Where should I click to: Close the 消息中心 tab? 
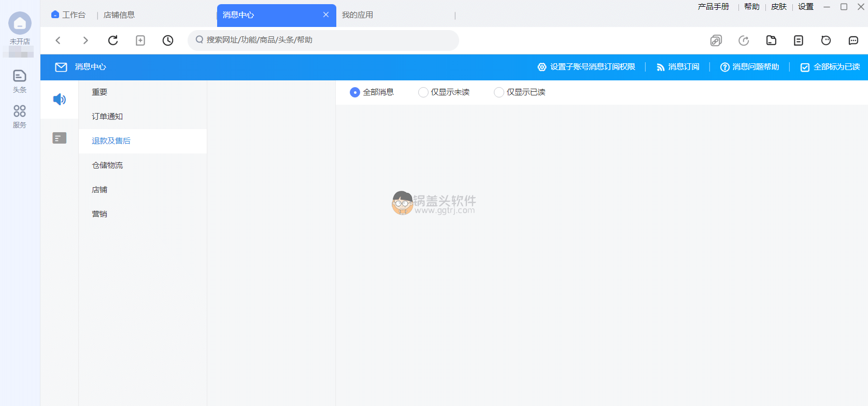326,15
